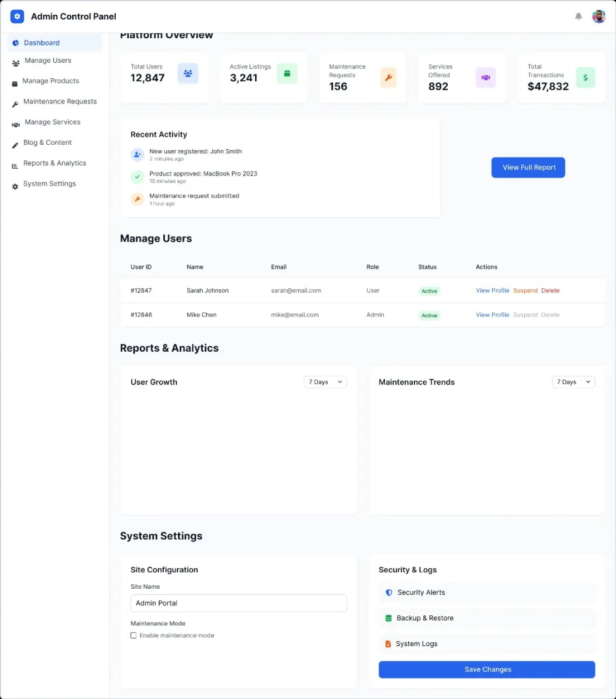This screenshot has width=616, height=699.
Task: Click the notification bell in the header
Action: click(578, 16)
